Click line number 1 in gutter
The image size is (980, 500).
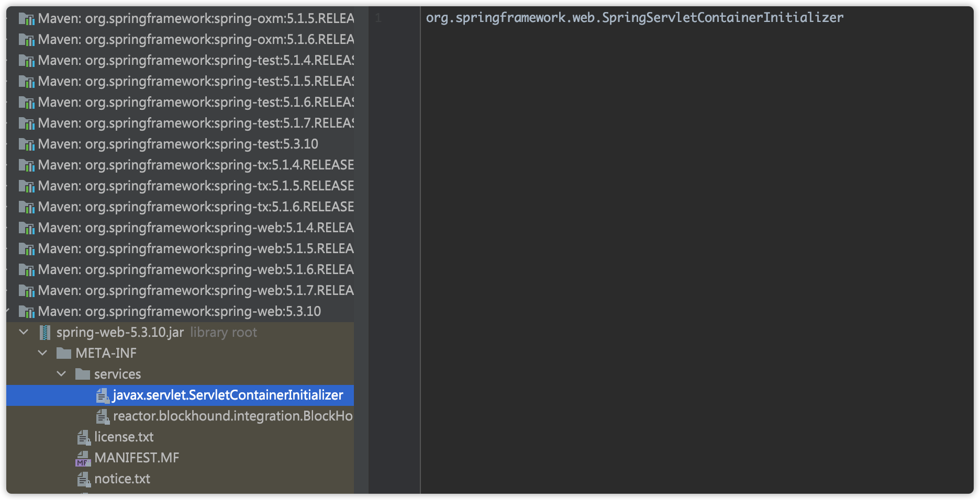(378, 18)
